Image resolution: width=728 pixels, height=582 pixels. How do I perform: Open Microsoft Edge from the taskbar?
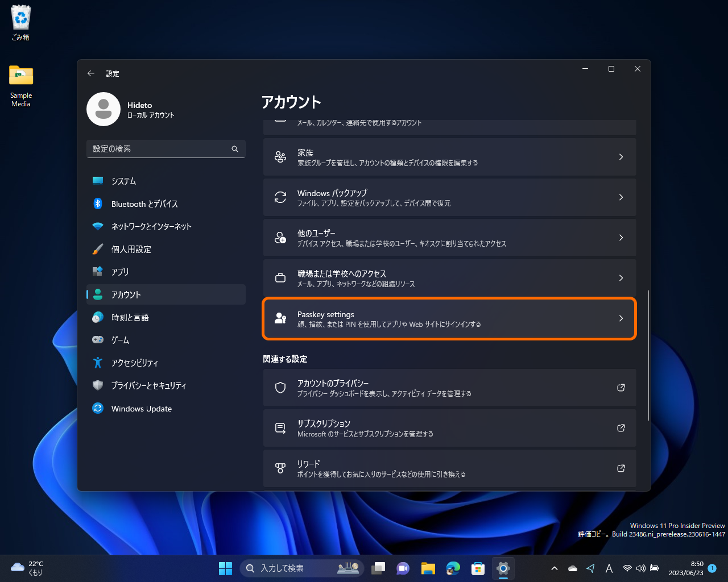coord(453,568)
